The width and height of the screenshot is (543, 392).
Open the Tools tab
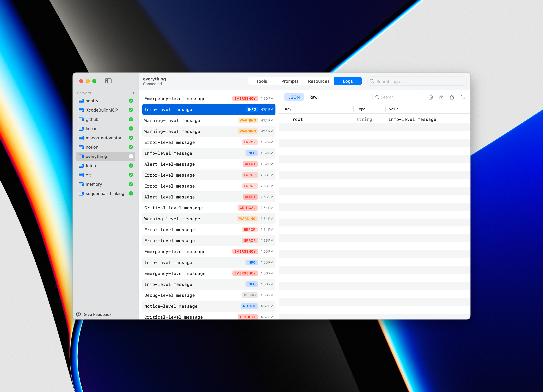261,81
